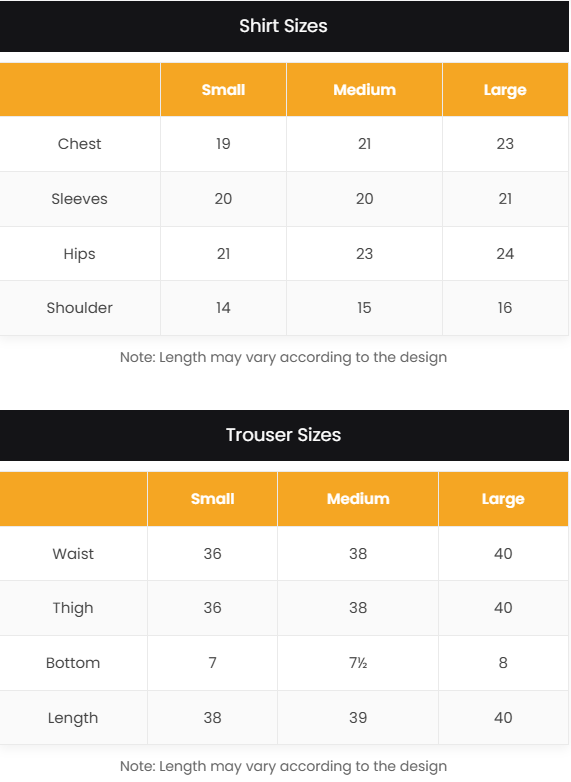This screenshot has width=571, height=782.
Task: Click the Shirt Sizes header bar
Action: pos(284,26)
